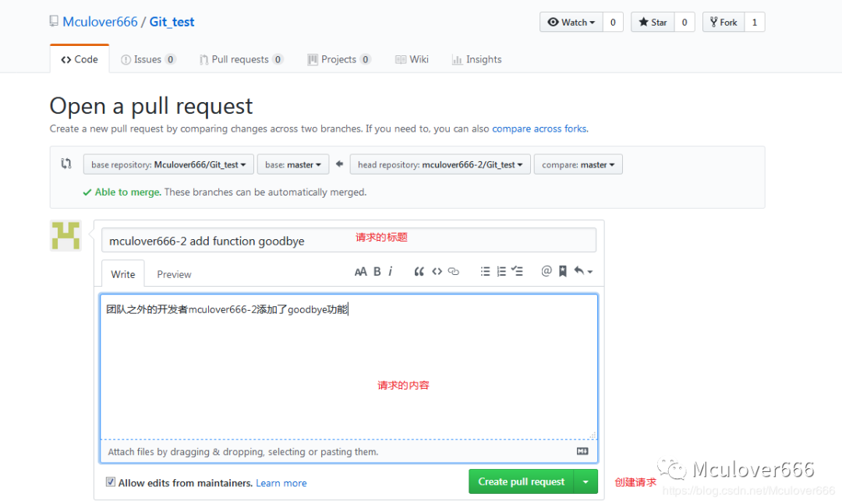Open the compare master branch dropdown
Viewport: 842px width, 504px height.
point(578,165)
